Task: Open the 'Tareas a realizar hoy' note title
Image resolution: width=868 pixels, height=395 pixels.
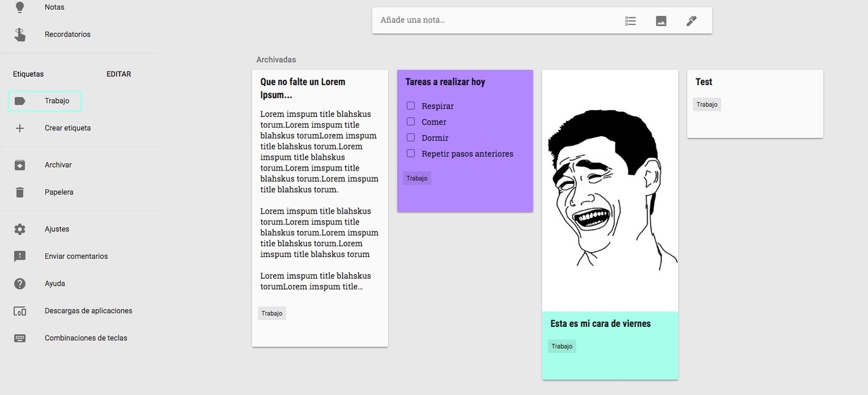Action: pos(445,82)
